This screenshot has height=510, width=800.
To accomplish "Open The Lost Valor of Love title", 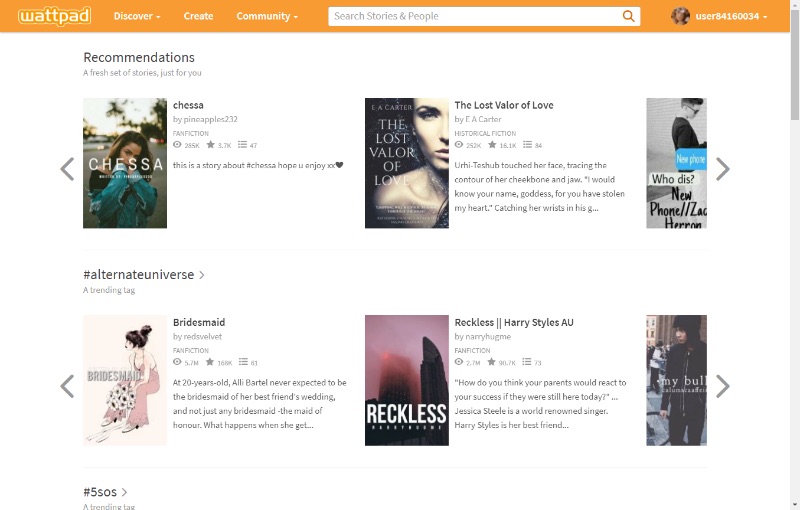I will pyautogui.click(x=503, y=105).
